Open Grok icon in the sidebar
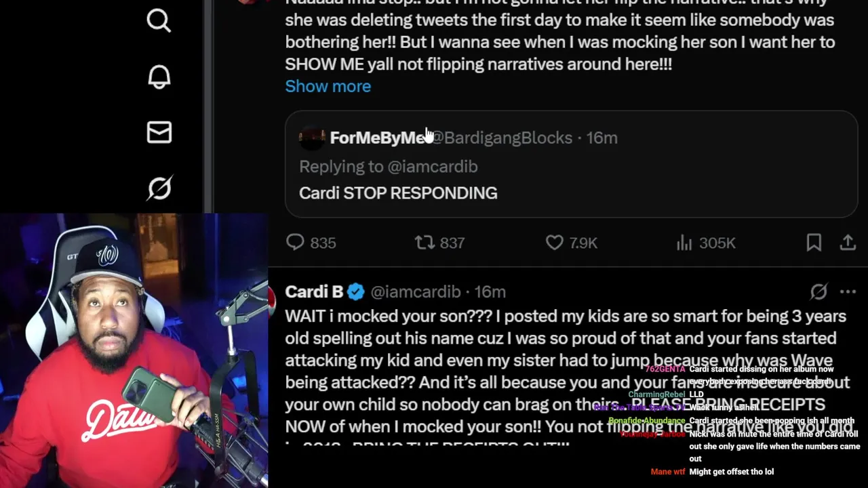 tap(159, 188)
